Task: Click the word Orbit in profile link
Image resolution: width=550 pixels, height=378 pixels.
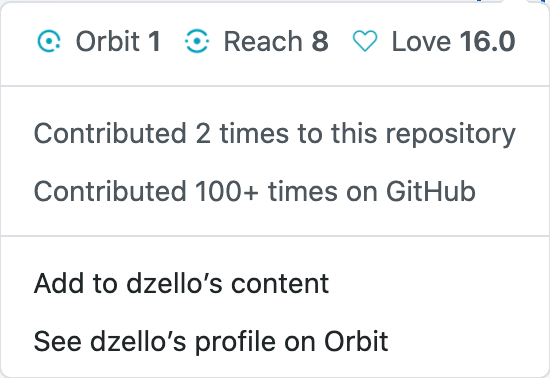Action: 356,341
